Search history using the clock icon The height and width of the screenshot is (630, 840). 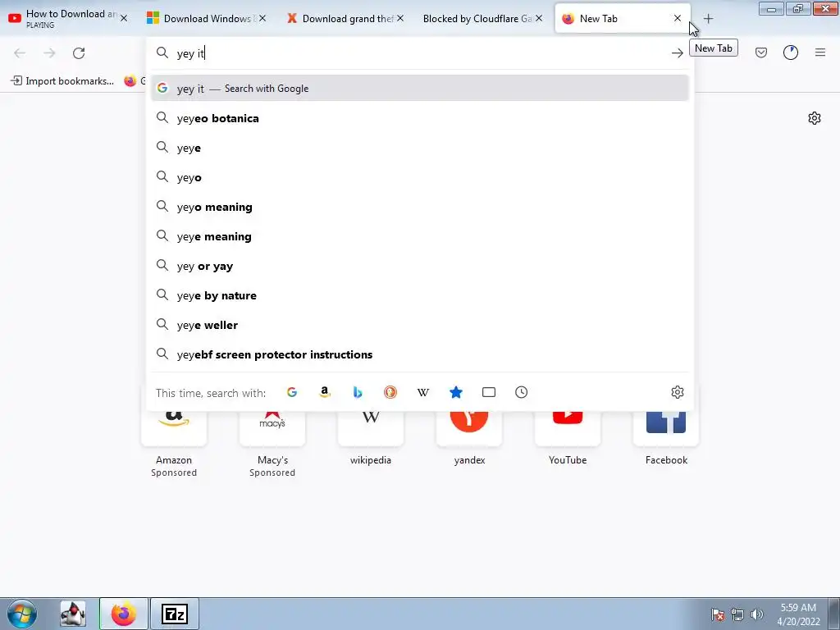coord(521,392)
